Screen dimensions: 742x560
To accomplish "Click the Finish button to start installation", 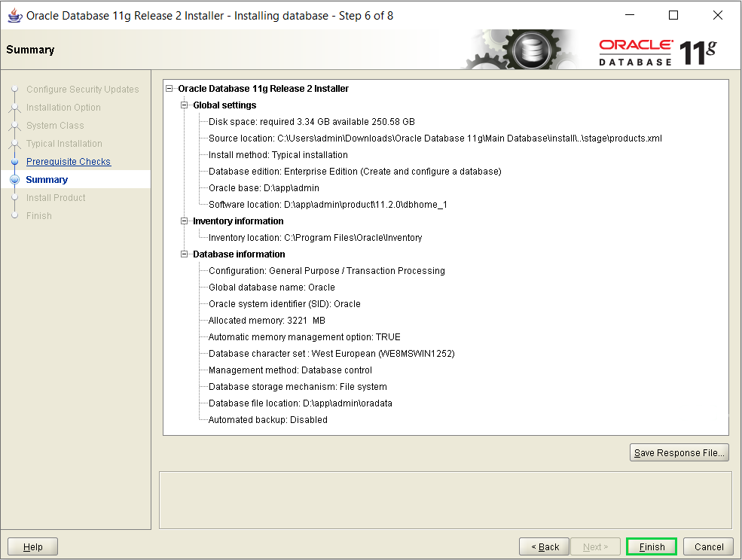I will pos(651,546).
